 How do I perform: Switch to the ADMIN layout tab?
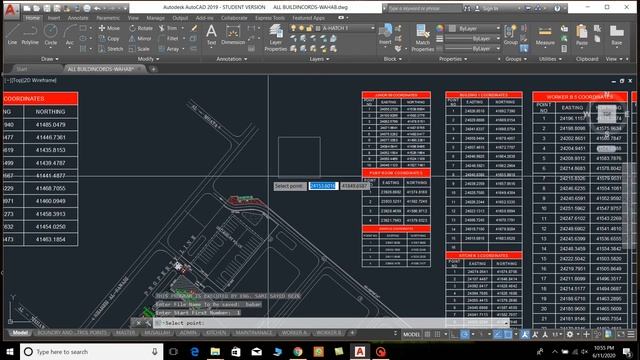pos(188,333)
